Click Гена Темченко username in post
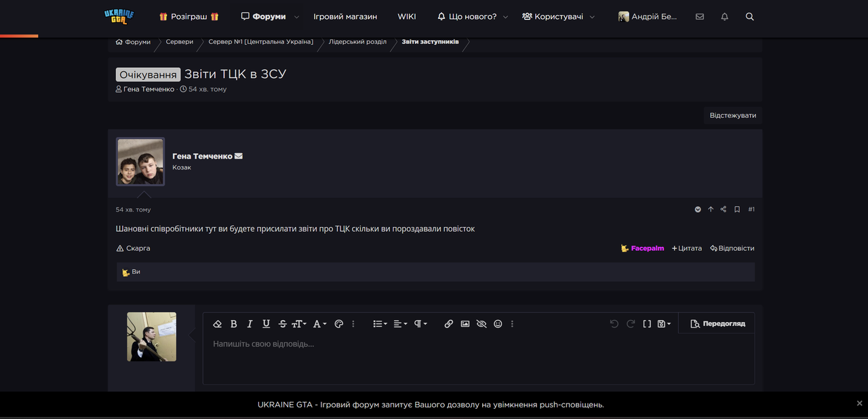The width and height of the screenshot is (868, 419). tap(202, 156)
